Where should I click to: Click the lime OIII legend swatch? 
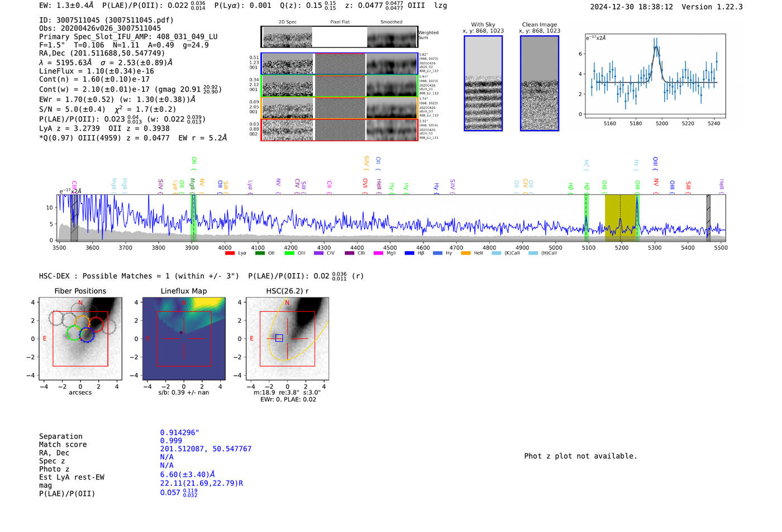(289, 253)
